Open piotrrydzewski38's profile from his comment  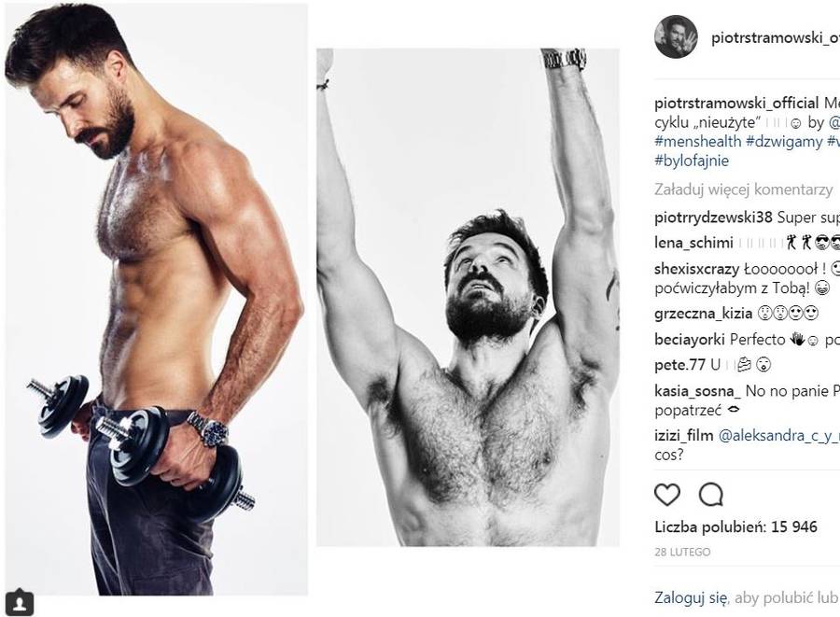(x=712, y=217)
